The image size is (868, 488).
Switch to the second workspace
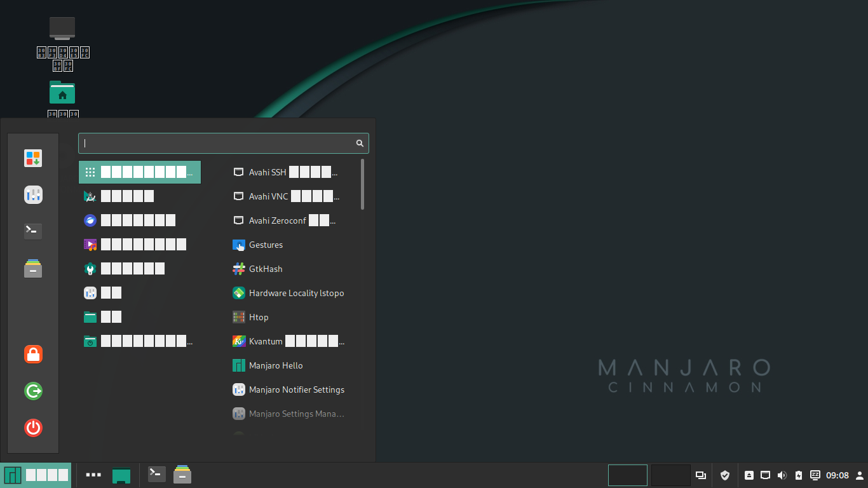pos(671,475)
